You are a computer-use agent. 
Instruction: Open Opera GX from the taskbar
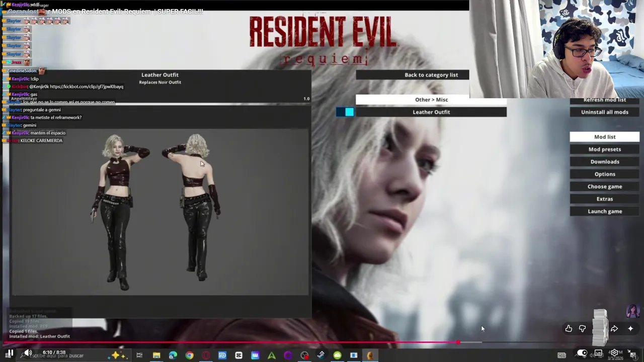coord(206,355)
